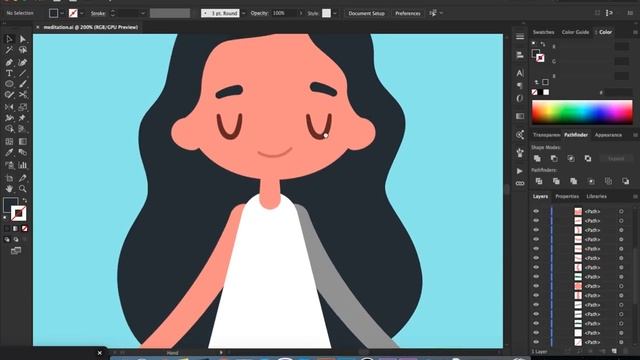Switch to the Appearance tab
Image resolution: width=640 pixels, height=360 pixels.
point(608,135)
